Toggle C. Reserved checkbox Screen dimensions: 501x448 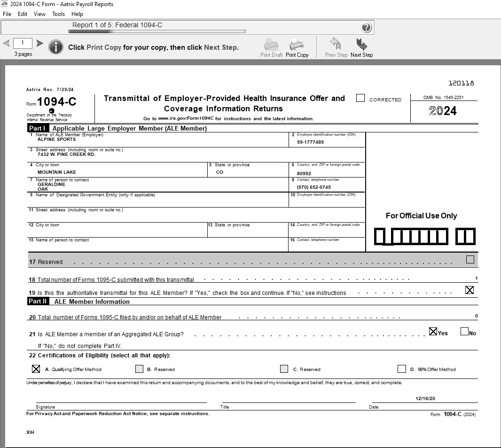pyautogui.click(x=284, y=369)
